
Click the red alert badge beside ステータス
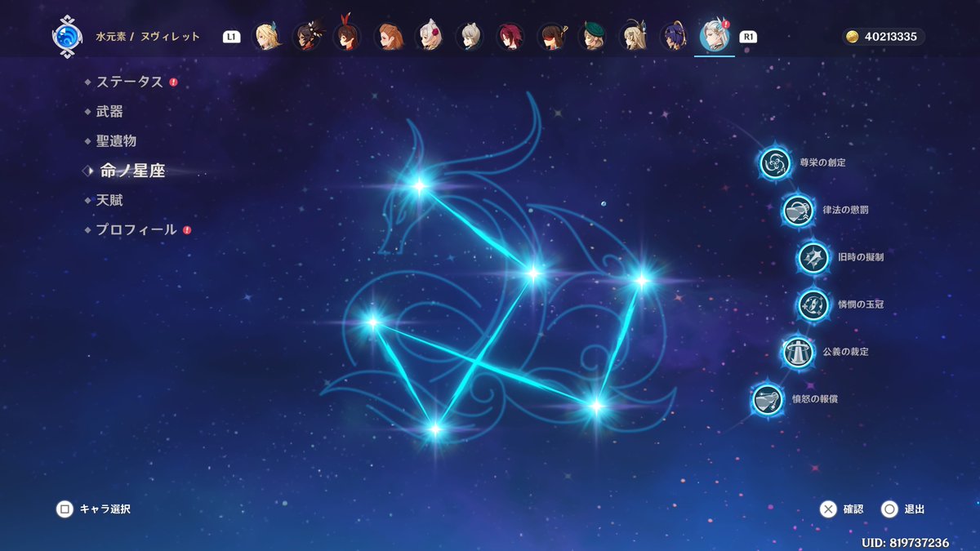173,82
